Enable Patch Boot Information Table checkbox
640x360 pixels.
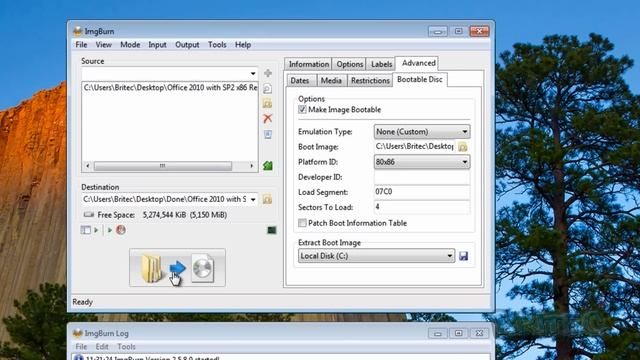[x=302, y=223]
